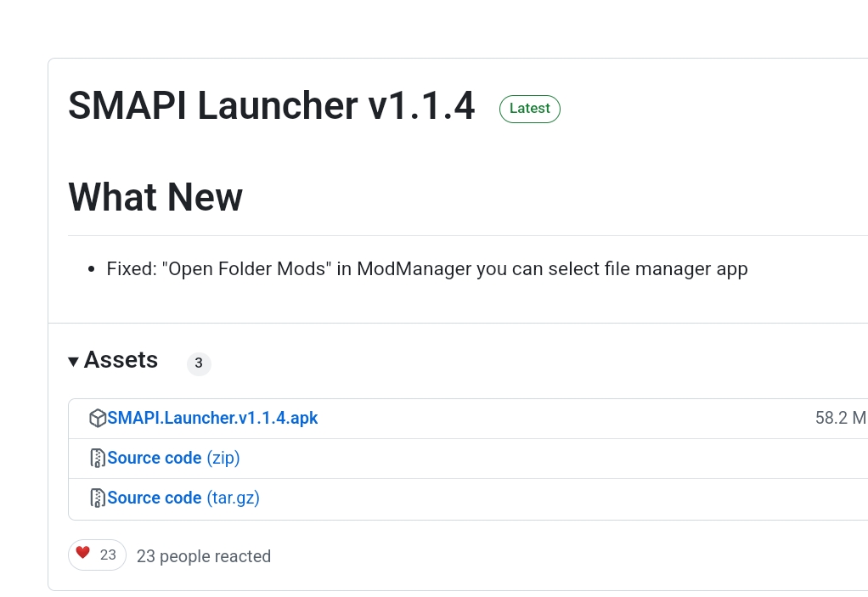Click the What New heading
The image size is (868, 597).
[155, 197]
